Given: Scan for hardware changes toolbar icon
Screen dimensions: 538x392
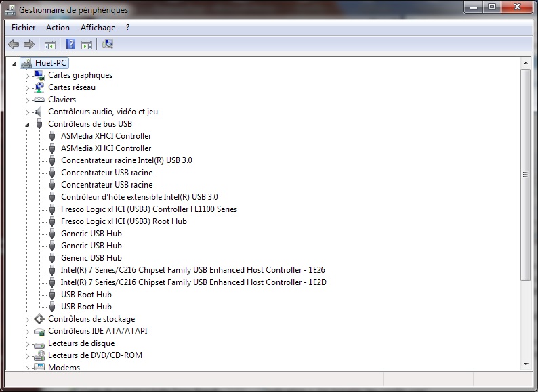Looking at the screenshot, I should (108, 45).
